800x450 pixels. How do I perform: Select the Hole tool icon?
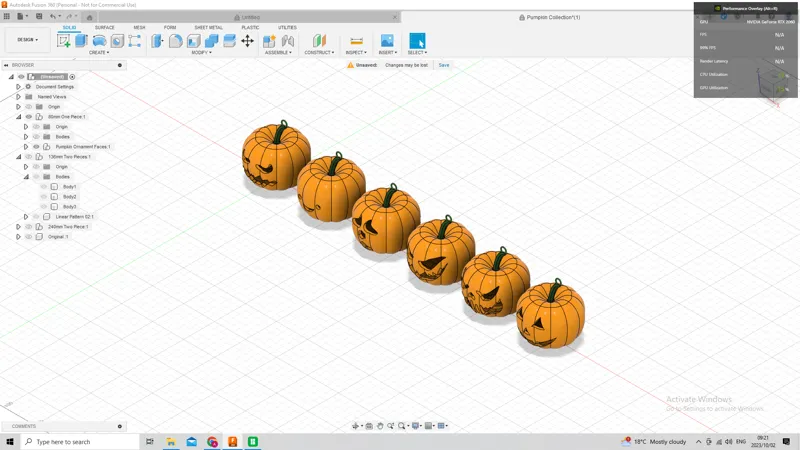(x=117, y=41)
